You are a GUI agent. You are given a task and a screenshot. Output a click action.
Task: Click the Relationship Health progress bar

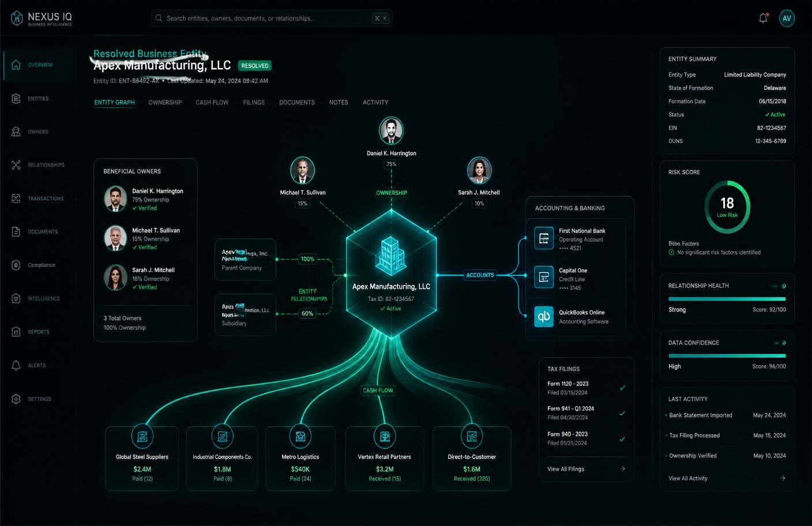(x=727, y=299)
